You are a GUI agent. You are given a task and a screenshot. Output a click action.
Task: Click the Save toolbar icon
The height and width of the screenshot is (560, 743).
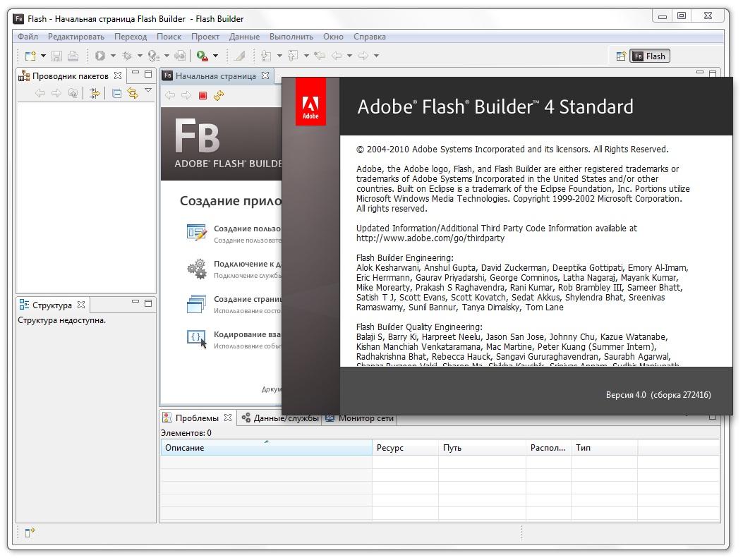(56, 56)
